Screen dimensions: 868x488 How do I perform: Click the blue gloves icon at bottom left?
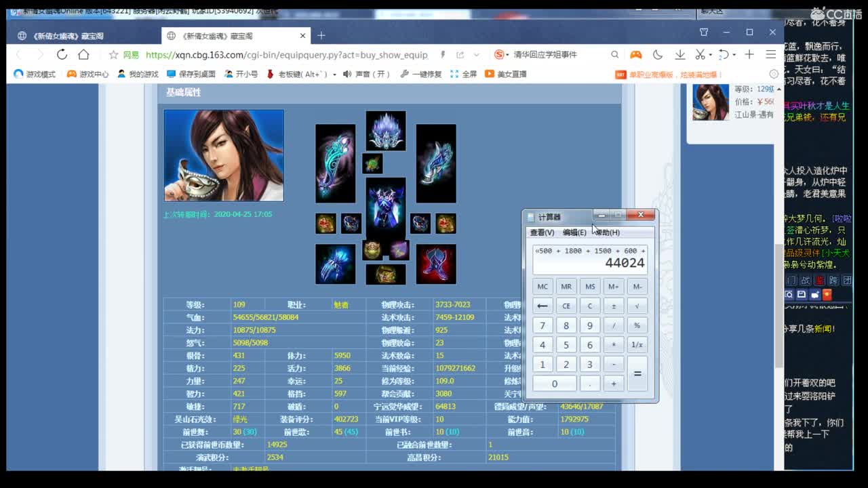click(x=335, y=264)
